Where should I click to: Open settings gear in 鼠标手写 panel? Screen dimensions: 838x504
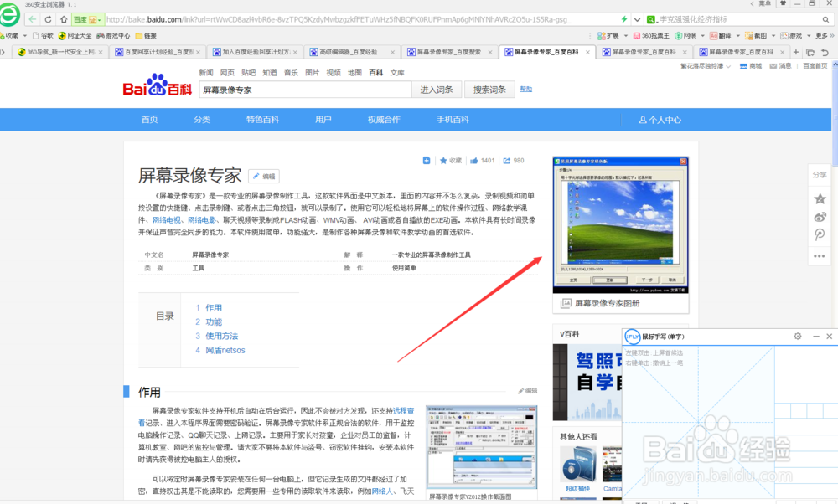(798, 337)
